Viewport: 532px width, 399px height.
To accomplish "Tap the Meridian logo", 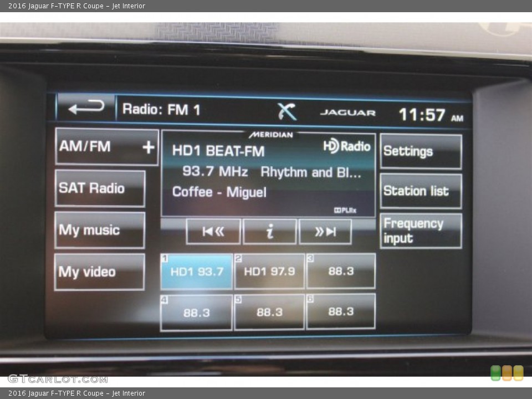I will pos(271,135).
